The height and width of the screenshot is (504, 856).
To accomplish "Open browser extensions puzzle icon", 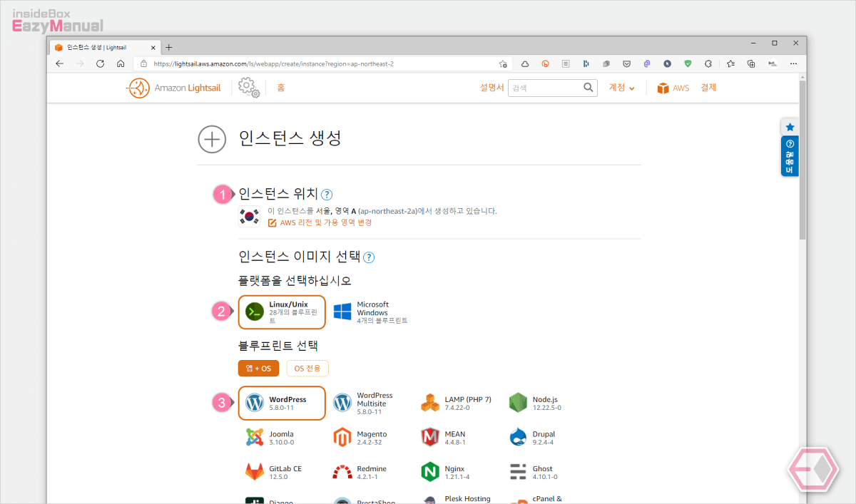I will pyautogui.click(x=708, y=63).
